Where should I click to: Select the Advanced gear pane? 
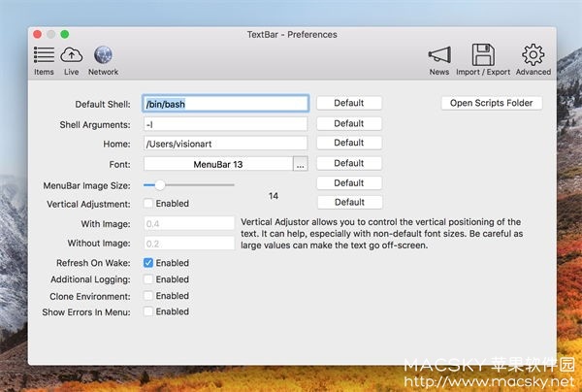click(x=533, y=60)
